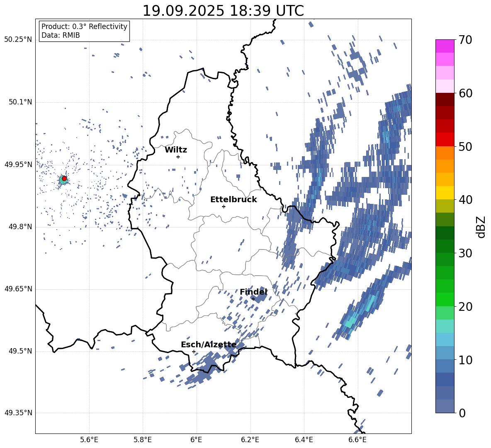Click the 50 colorbar tick label

(465, 146)
